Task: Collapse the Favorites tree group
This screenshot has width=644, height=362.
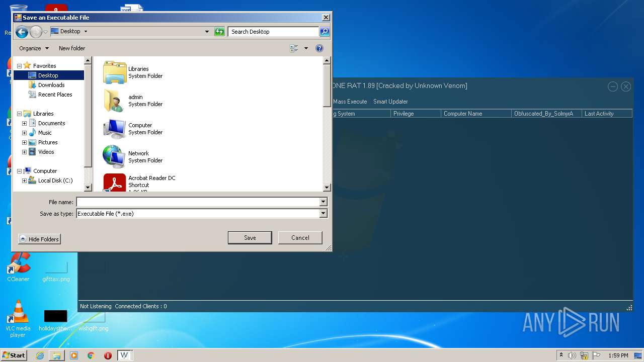Action: 19,66
